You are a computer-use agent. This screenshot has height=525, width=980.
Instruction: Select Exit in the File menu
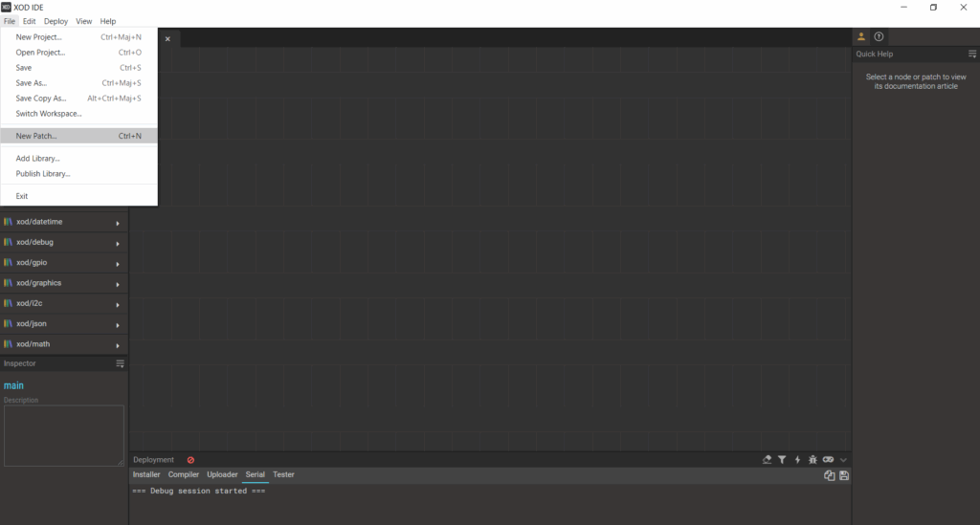[x=78, y=196]
